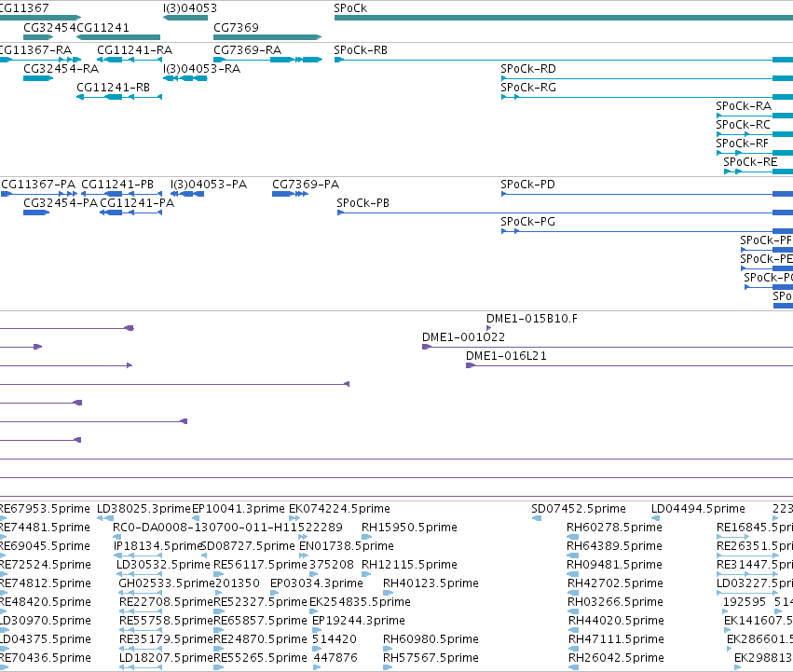Click EST RH60980.5prime label
This screenshot has height=672, width=793.
(431, 640)
